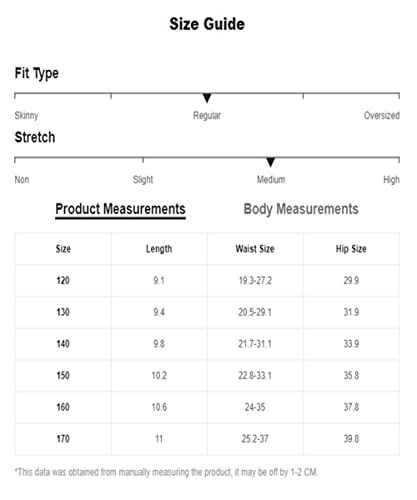This screenshot has width=417, height=500.
Task: Select the size 120 row label
Action: pyautogui.click(x=63, y=280)
